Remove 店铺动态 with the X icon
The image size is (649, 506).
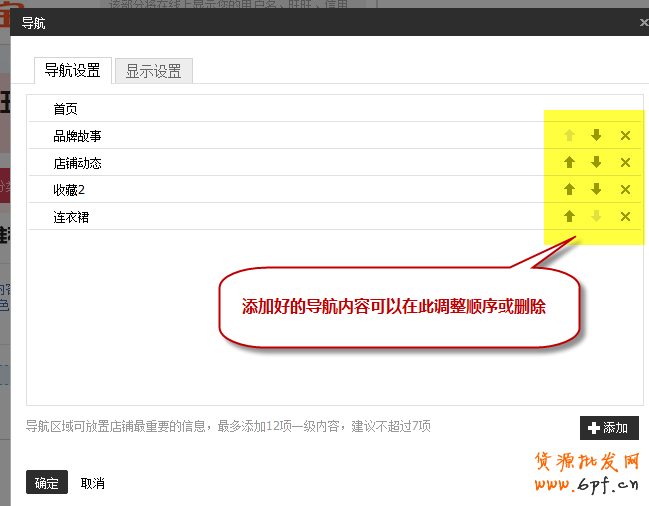coord(625,162)
